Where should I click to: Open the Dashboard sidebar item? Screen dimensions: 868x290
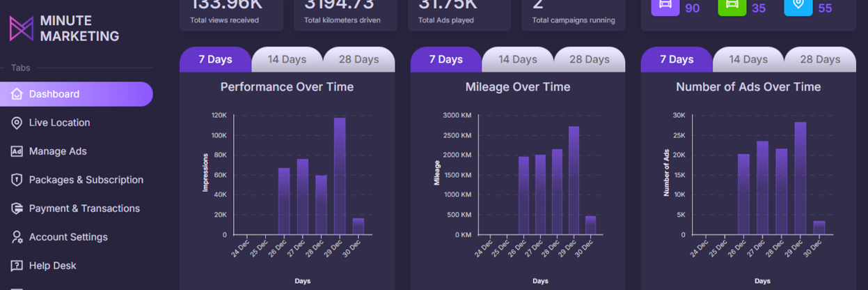pyautogui.click(x=77, y=94)
